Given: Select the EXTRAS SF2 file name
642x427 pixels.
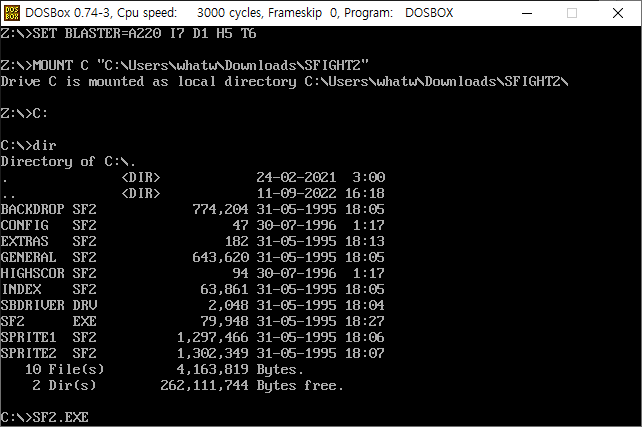Looking at the screenshot, I should pos(48,241).
